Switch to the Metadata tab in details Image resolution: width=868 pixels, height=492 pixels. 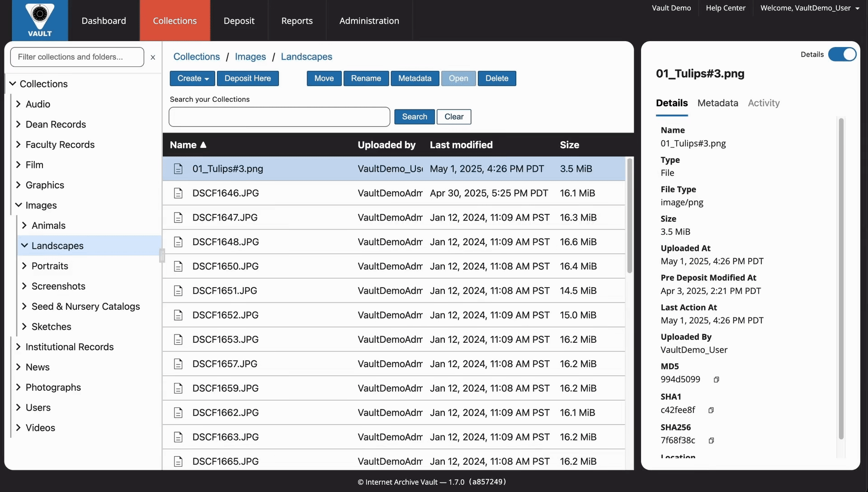[x=717, y=103]
